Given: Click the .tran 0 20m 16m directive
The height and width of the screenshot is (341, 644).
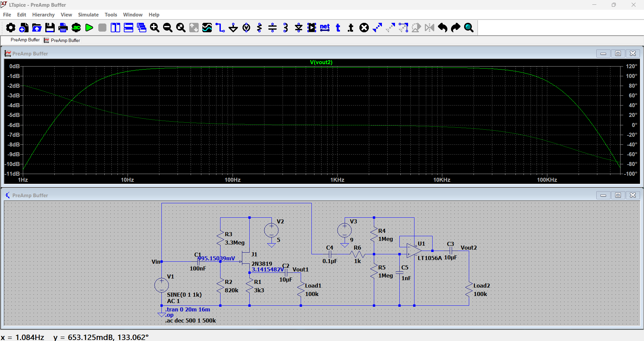Looking at the screenshot, I should click(188, 309).
